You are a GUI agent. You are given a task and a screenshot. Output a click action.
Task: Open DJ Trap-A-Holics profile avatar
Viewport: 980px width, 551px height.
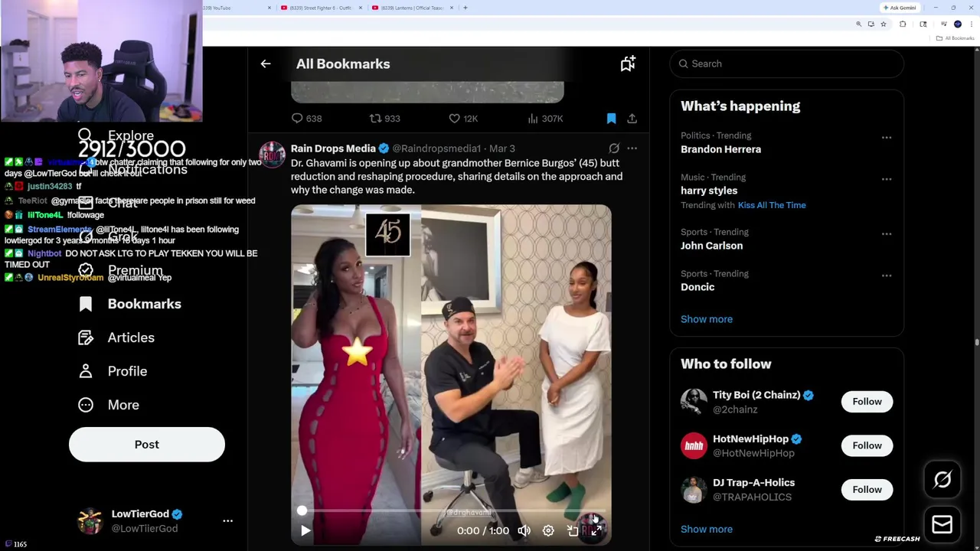point(694,489)
